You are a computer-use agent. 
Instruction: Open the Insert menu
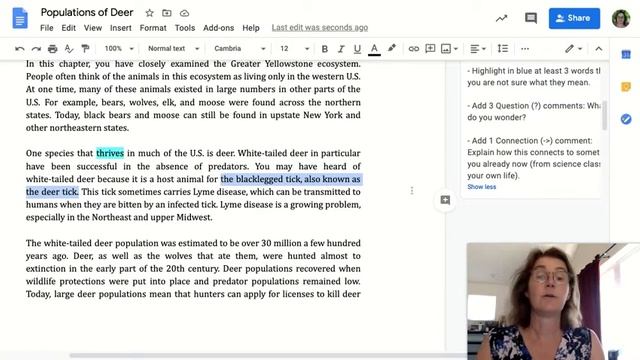point(120,28)
